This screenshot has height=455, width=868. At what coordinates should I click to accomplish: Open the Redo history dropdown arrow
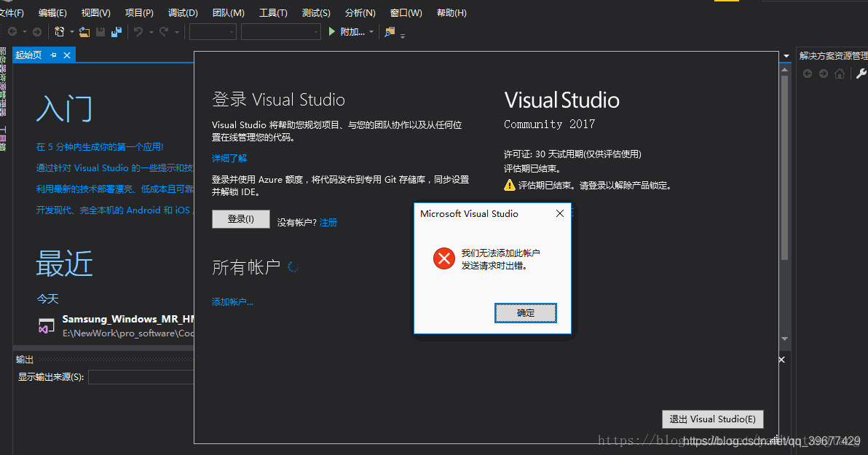coord(177,32)
